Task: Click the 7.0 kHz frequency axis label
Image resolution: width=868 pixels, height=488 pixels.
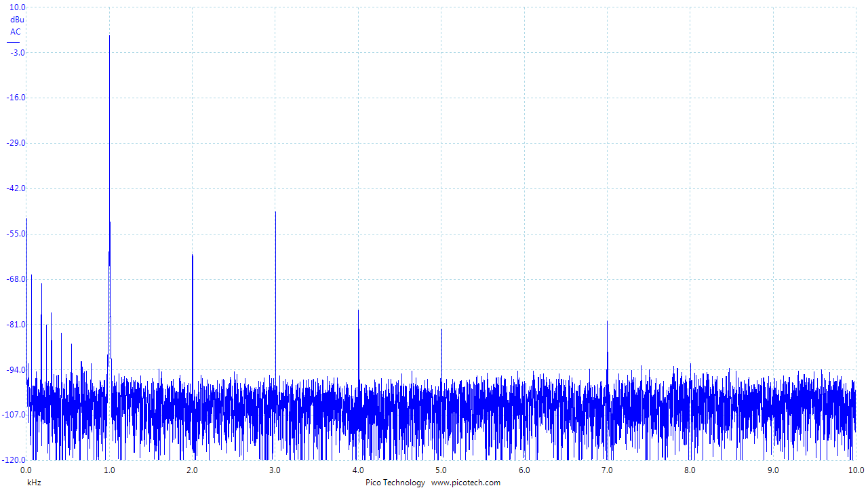Action: point(607,470)
